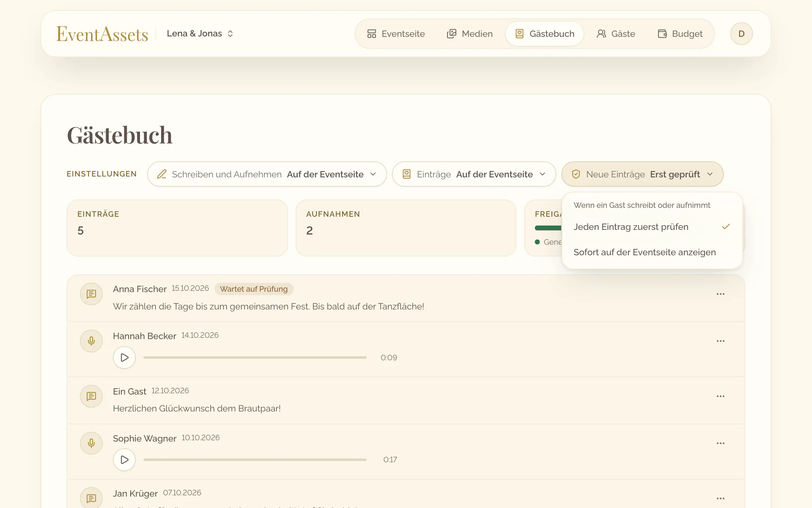
Task: Click the 0:17 duration label
Action: (x=390, y=460)
